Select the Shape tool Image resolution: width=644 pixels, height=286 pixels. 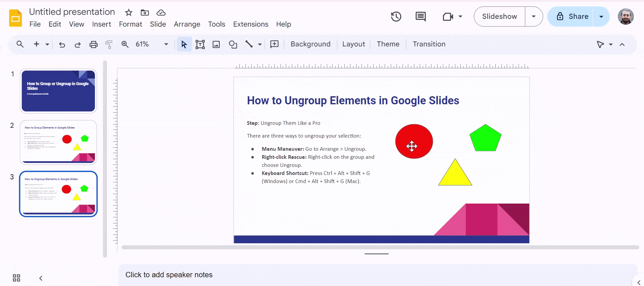[x=233, y=44]
